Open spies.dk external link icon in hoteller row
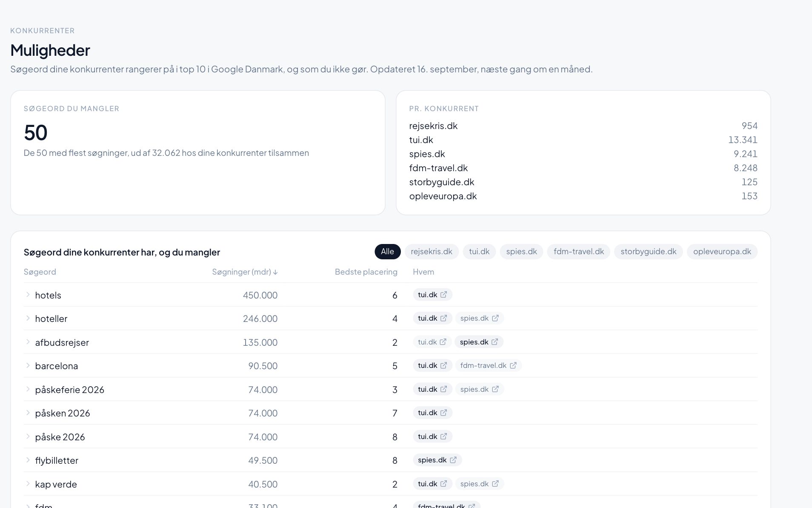Screen dimensions: 812x508 [495, 318]
